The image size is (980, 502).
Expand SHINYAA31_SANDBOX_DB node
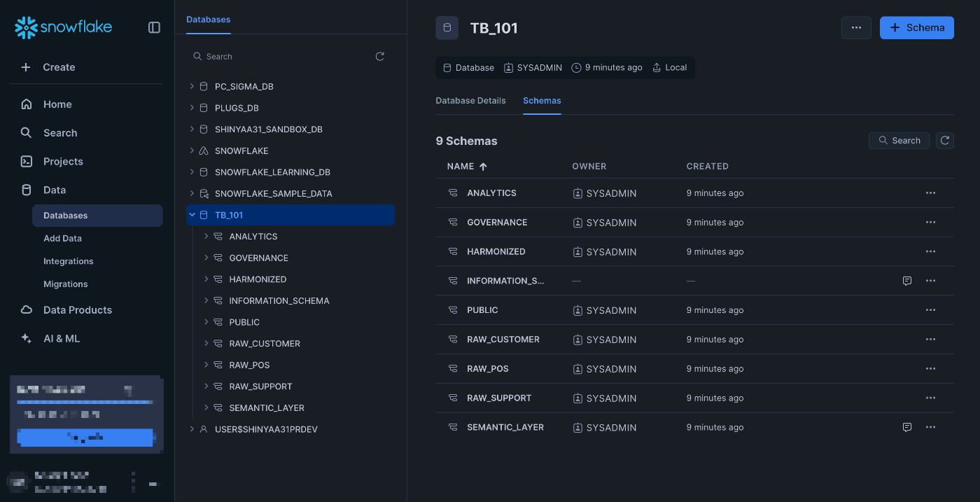pos(192,130)
